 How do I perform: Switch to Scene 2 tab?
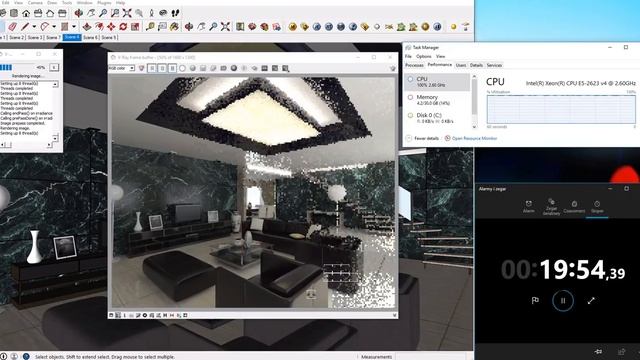(17, 38)
